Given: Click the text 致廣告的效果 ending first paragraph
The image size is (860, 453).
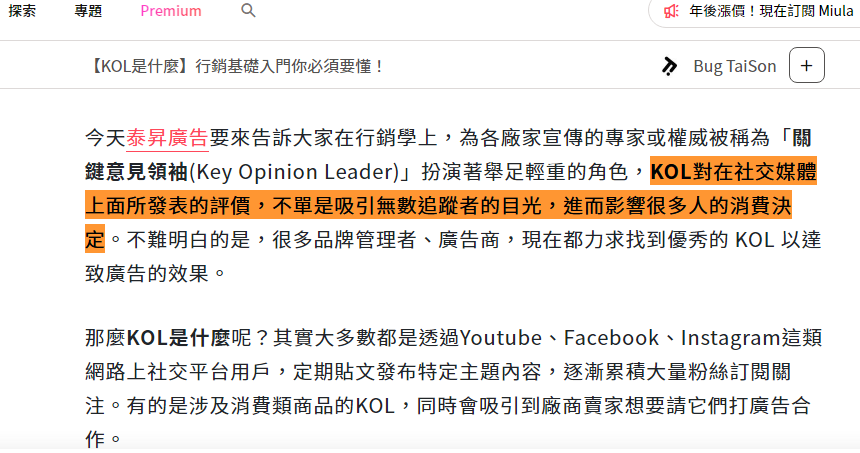Looking at the screenshot, I should tap(147, 273).
